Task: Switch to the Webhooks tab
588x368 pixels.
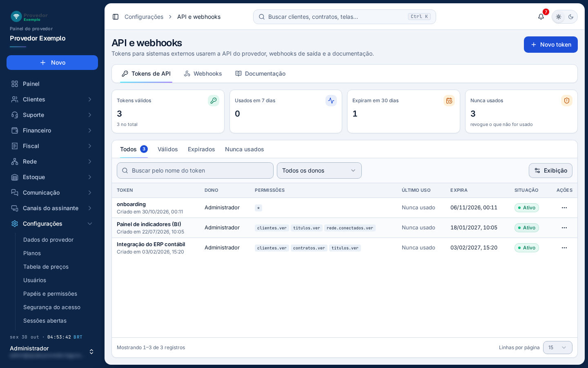Action: 203,74
